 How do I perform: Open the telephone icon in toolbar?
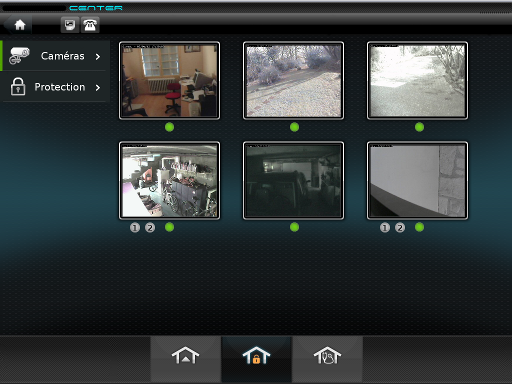[90, 25]
